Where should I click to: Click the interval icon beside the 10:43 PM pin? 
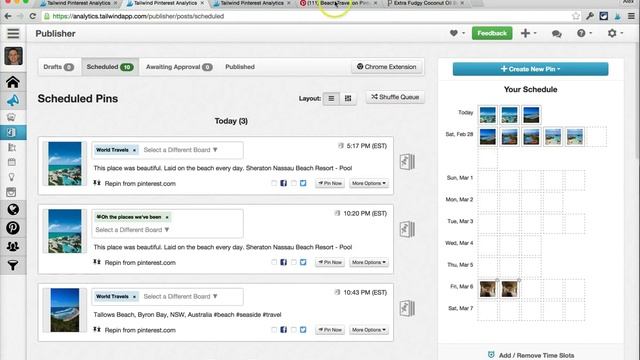[x=407, y=309]
